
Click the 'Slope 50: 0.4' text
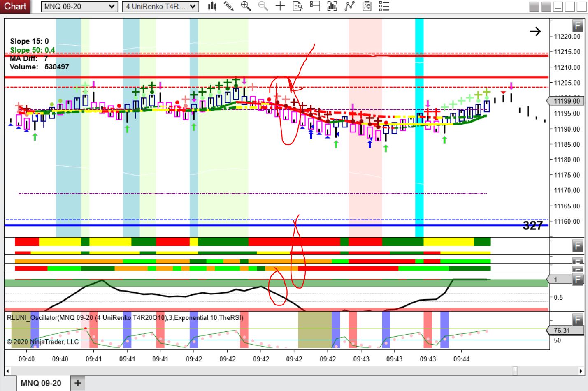point(33,50)
